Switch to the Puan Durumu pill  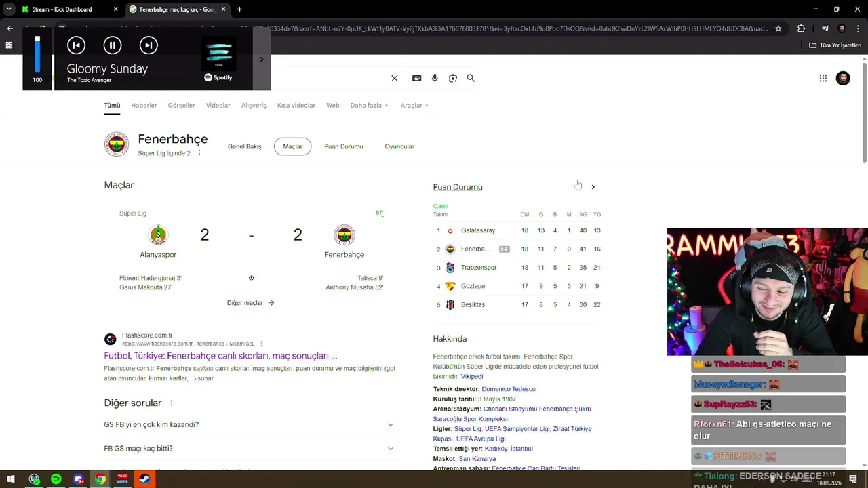(x=344, y=146)
